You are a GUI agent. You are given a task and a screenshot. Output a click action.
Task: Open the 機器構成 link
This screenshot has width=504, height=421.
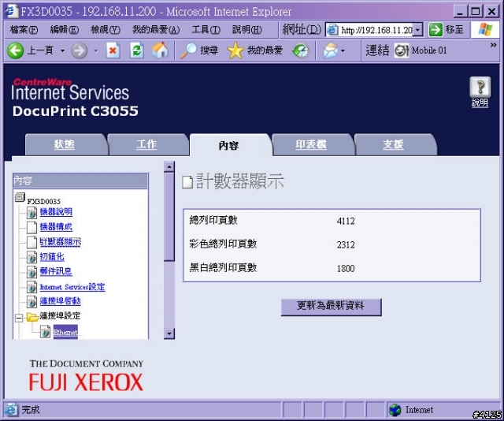pyautogui.click(x=56, y=226)
